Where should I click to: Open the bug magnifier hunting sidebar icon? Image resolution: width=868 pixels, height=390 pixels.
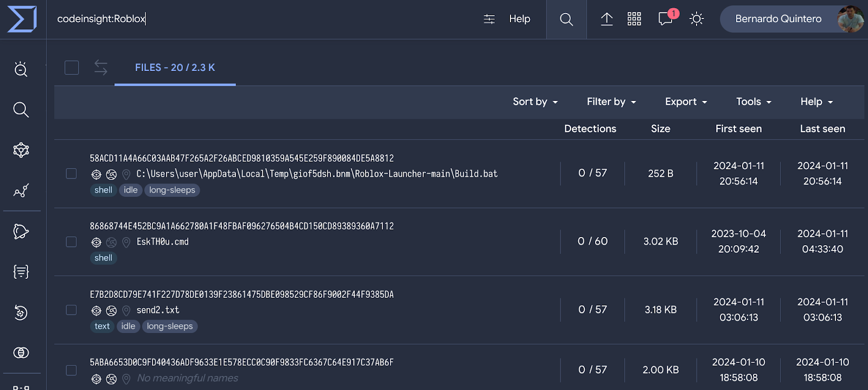point(21,69)
